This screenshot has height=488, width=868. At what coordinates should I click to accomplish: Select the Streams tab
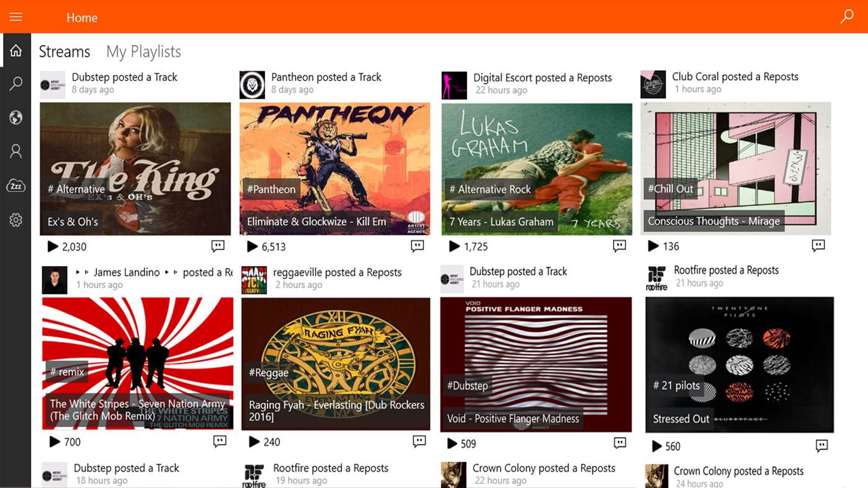65,51
